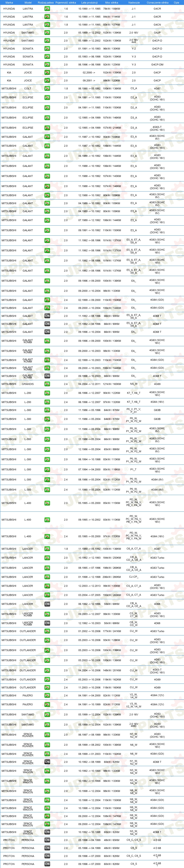Click PB icon in Kia Joice 09.2001 row

[x=47, y=81]
